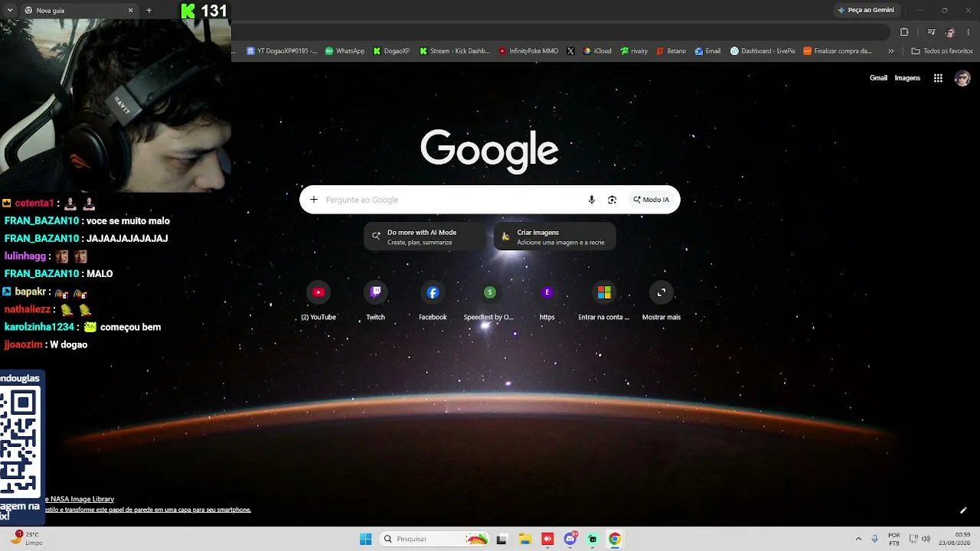Open the Betano bookmark
This screenshot has height=551, width=980.
(671, 51)
